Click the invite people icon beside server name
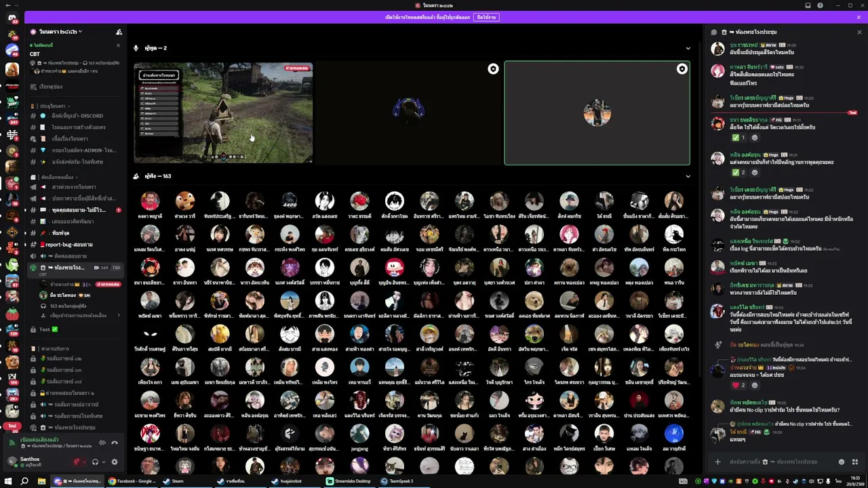 pos(119,32)
